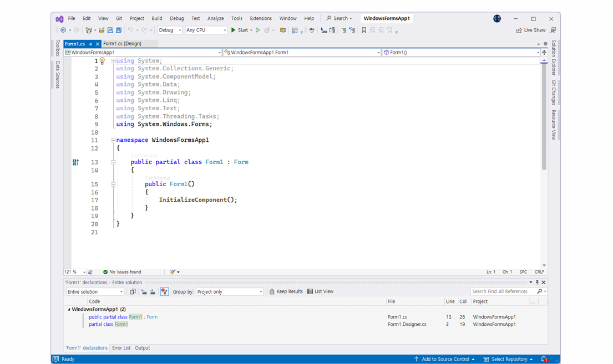Click the Save All double-disk icon
613x364 pixels.
pos(119,30)
